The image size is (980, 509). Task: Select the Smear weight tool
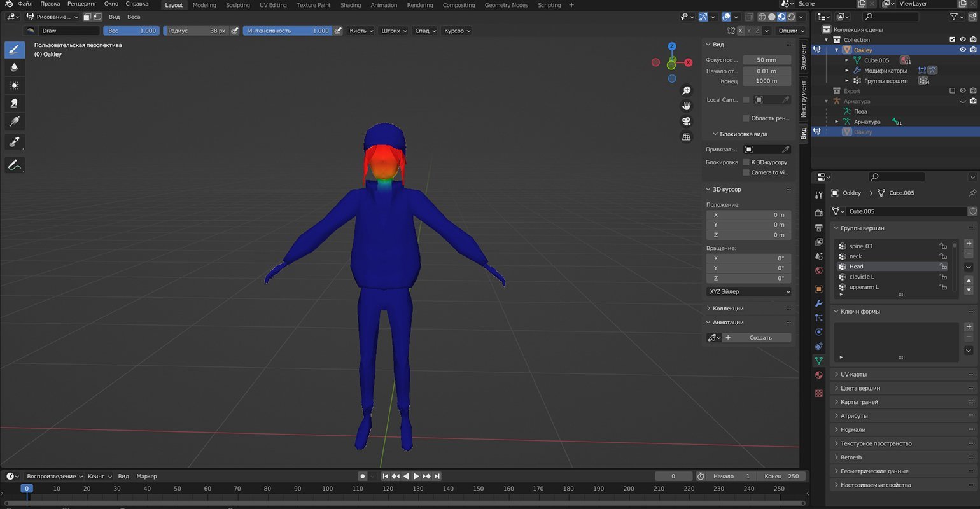(15, 103)
